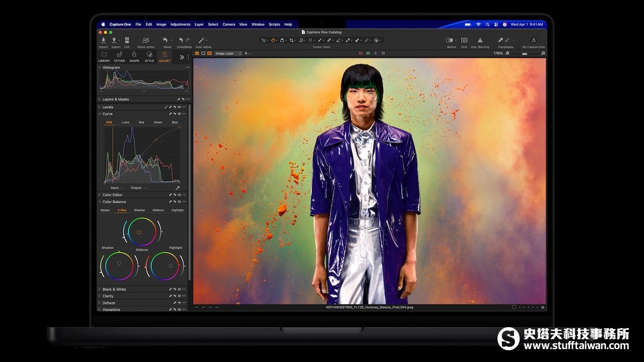Click the Auto Adjust magic wand
The image size is (644, 362).
coord(202,41)
